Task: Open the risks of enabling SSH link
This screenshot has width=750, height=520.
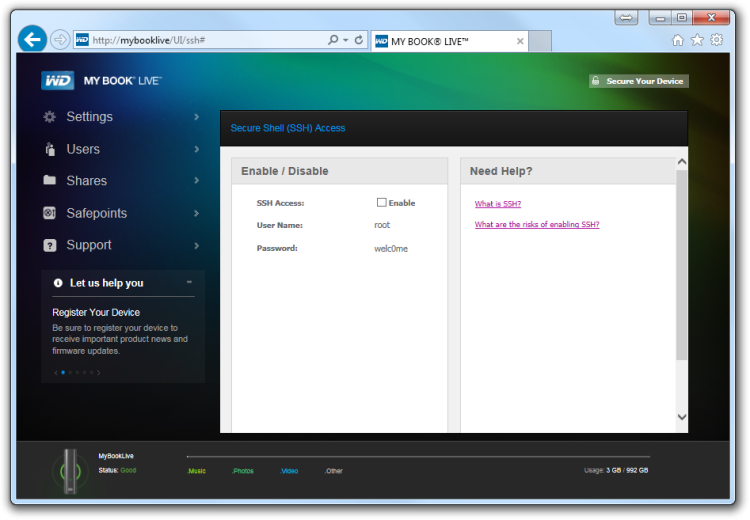Action: coord(537,224)
